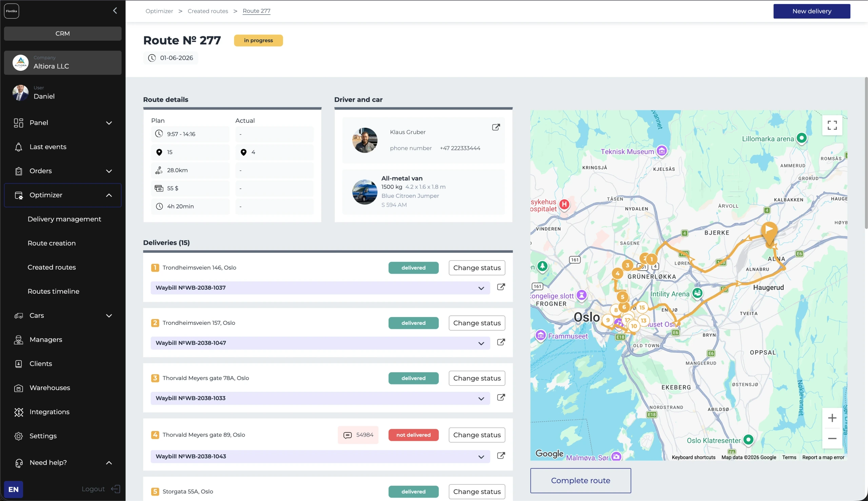Click Klaus Gruber driver photo
This screenshot has width=868, height=501.
click(x=364, y=140)
